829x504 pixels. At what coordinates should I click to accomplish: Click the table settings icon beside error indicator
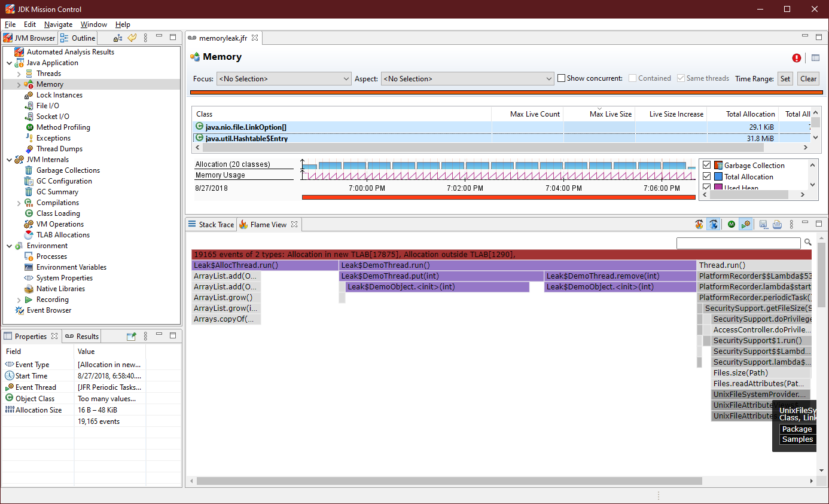click(x=815, y=58)
